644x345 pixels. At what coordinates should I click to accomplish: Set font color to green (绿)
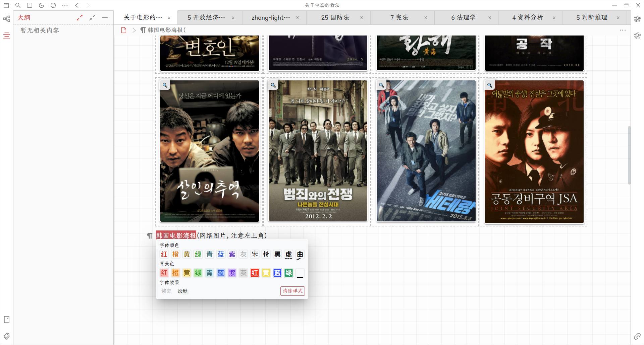[x=198, y=255]
